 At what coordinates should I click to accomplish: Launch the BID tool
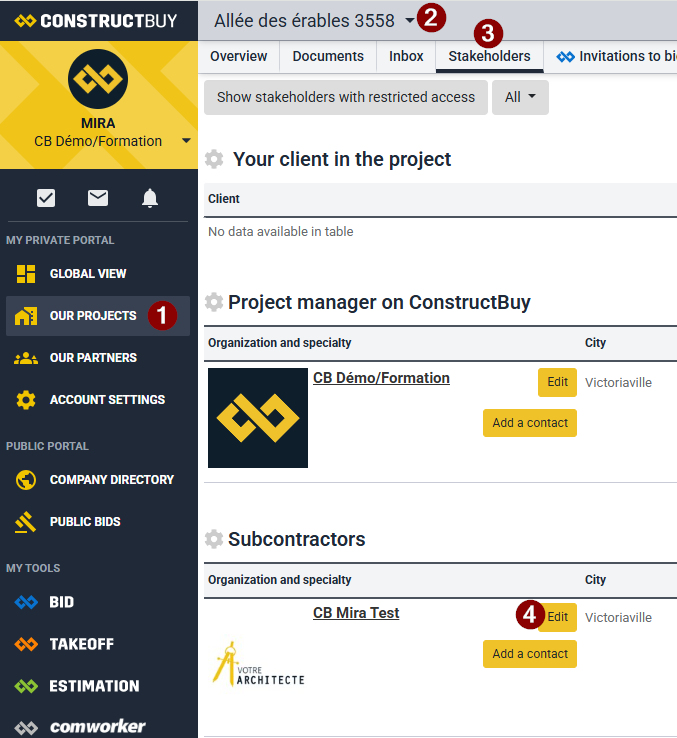pyautogui.click(x=61, y=602)
